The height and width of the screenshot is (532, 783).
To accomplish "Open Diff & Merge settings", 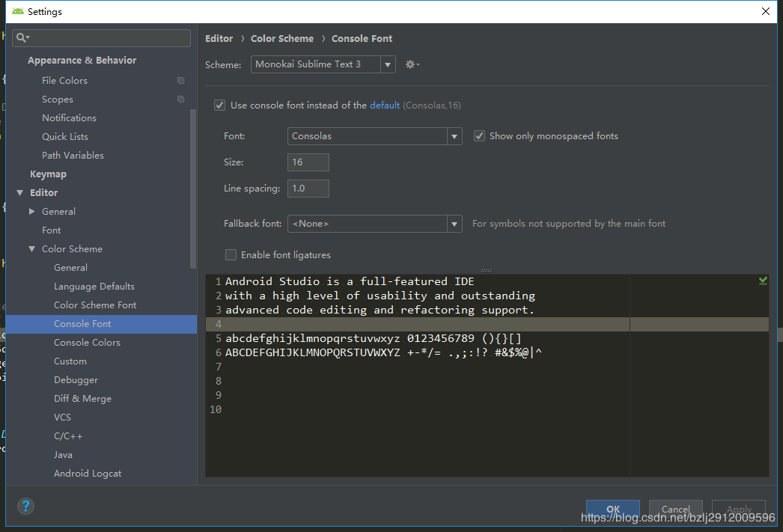I will [82, 399].
